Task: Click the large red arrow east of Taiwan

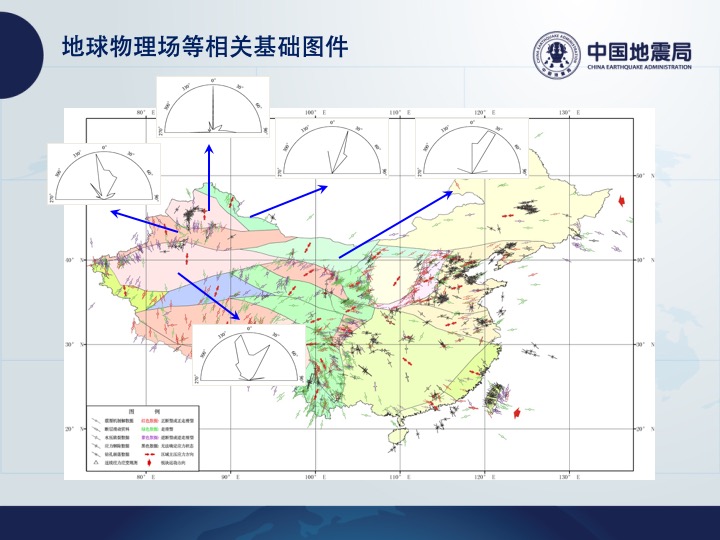Action: coord(517,413)
